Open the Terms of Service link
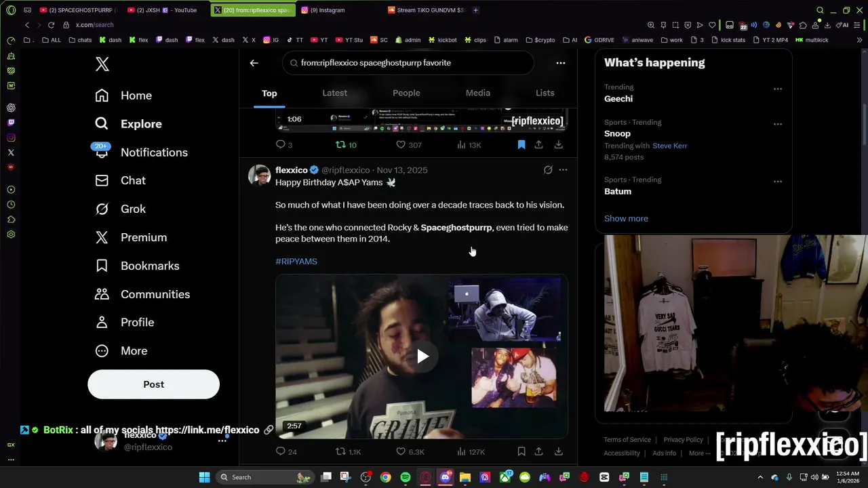This screenshot has height=488, width=868. tap(627, 440)
